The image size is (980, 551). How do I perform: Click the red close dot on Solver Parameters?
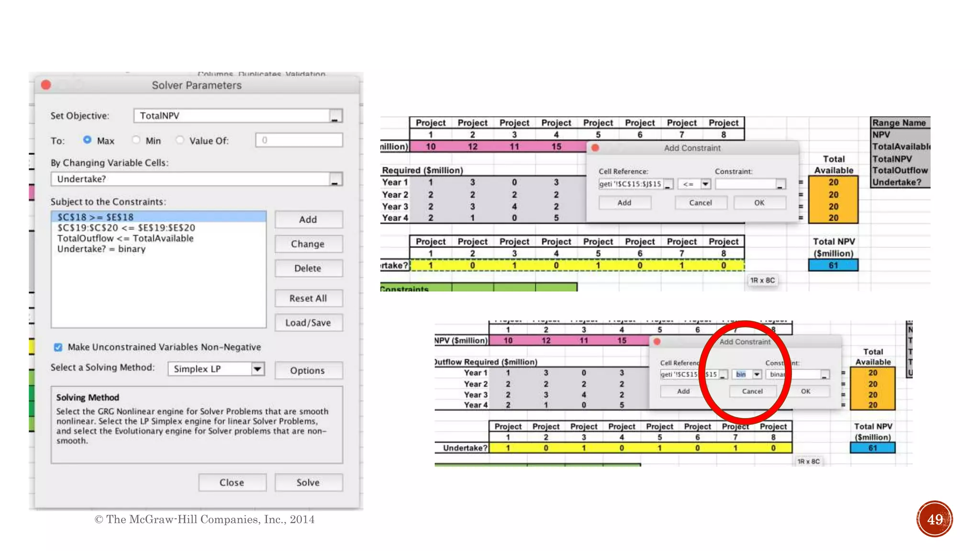pos(46,85)
